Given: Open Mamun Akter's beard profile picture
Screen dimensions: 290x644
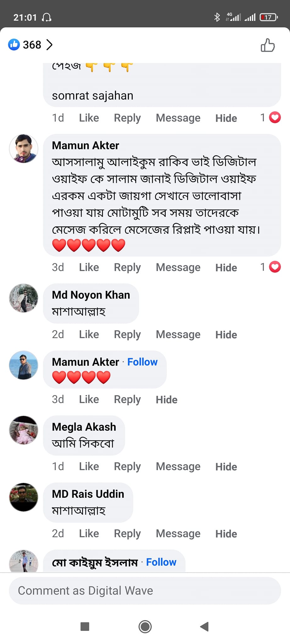Looking at the screenshot, I should (24, 149).
